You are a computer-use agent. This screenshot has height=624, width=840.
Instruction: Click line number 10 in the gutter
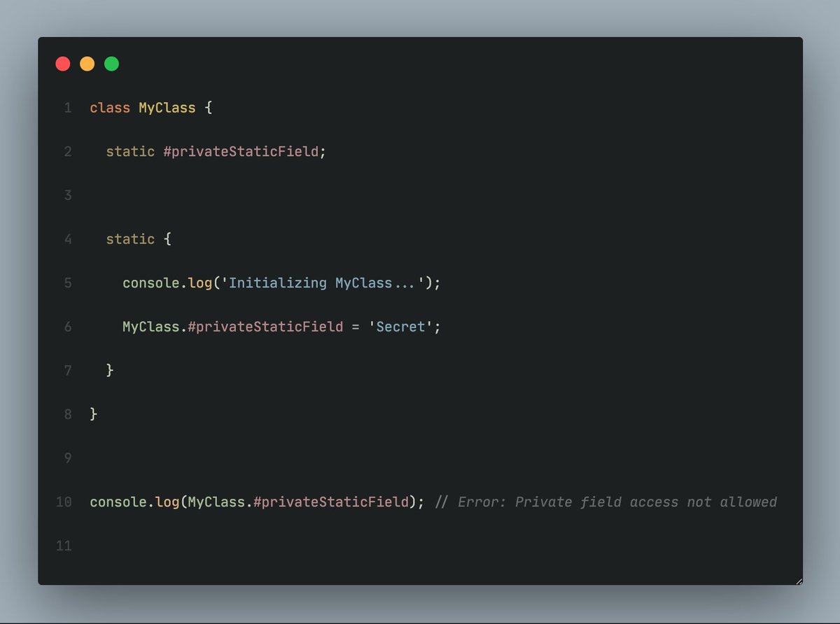coord(63,502)
